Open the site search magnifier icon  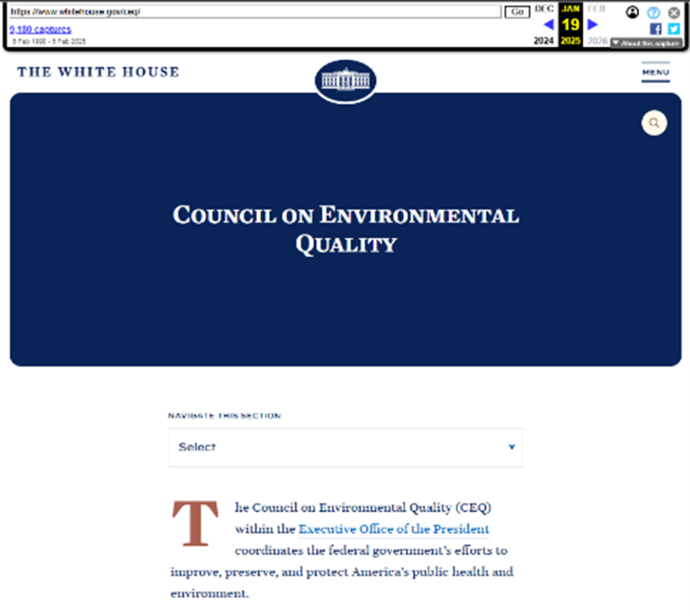654,123
